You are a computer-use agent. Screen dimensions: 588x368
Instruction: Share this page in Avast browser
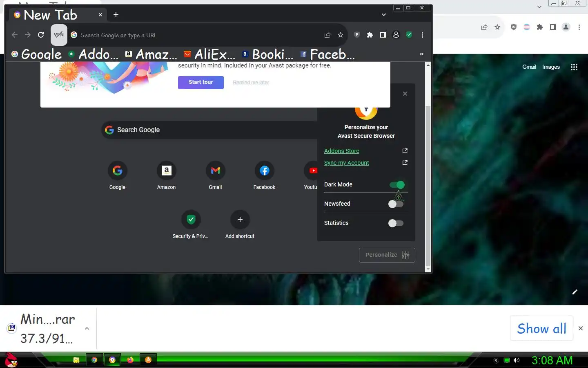pos(327,35)
